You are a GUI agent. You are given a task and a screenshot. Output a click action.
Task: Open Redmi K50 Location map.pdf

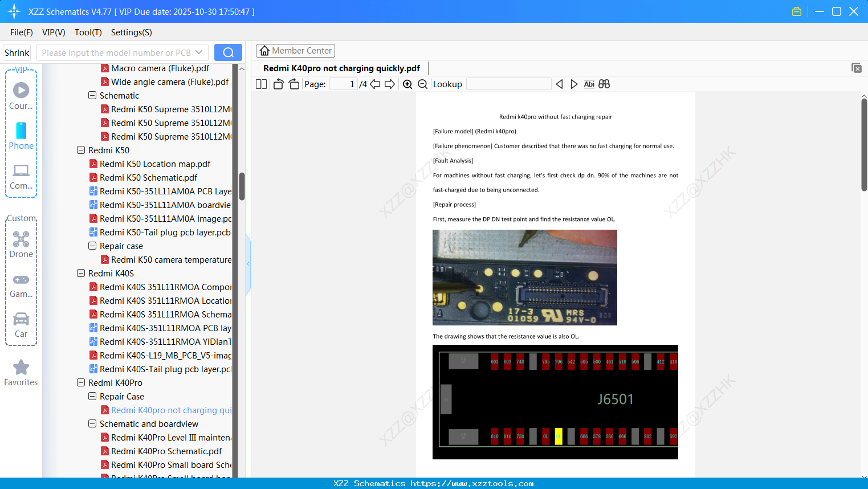[x=150, y=164]
